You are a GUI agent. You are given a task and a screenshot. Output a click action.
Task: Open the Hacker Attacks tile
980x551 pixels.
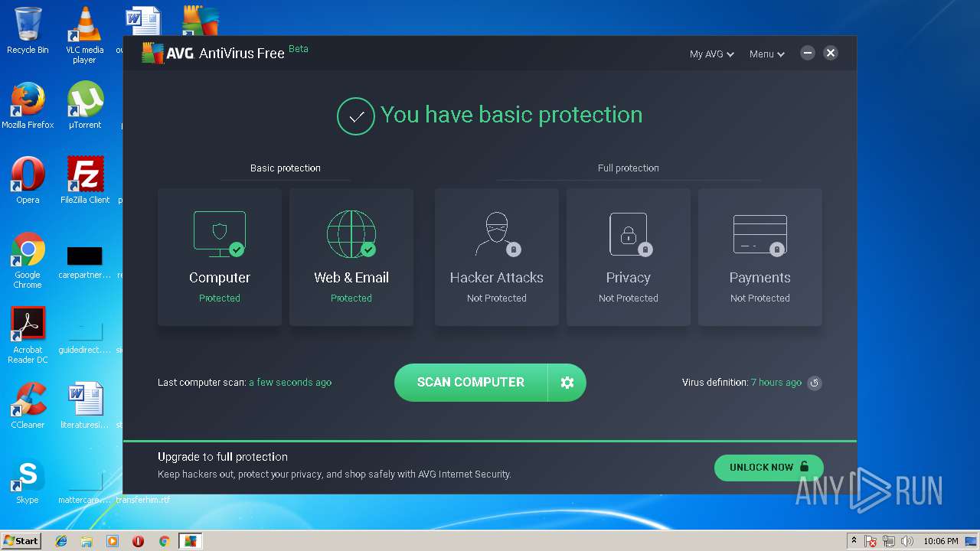click(x=497, y=257)
